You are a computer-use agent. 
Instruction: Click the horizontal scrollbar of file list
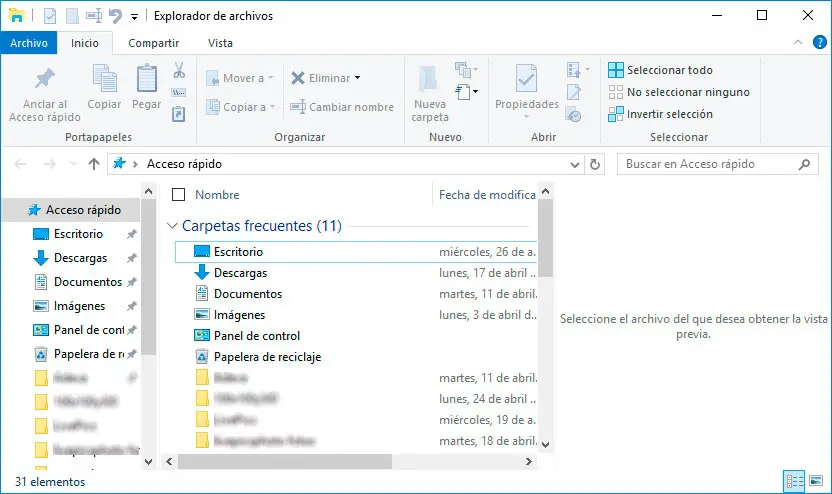[285, 462]
